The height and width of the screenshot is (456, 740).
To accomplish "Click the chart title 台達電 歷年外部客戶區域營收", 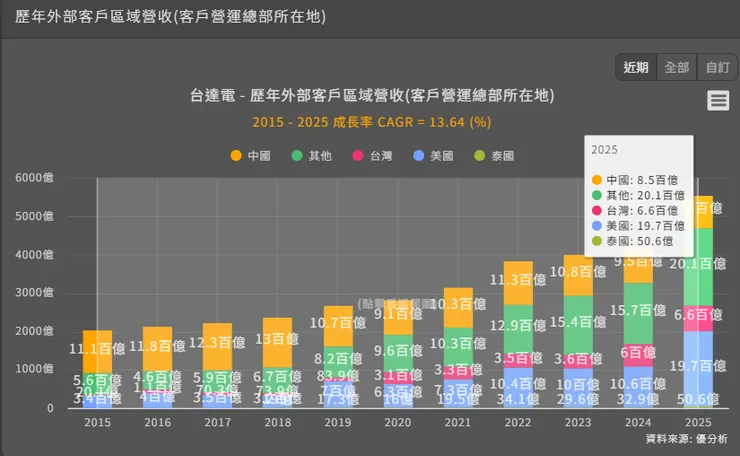I will pyautogui.click(x=372, y=95).
